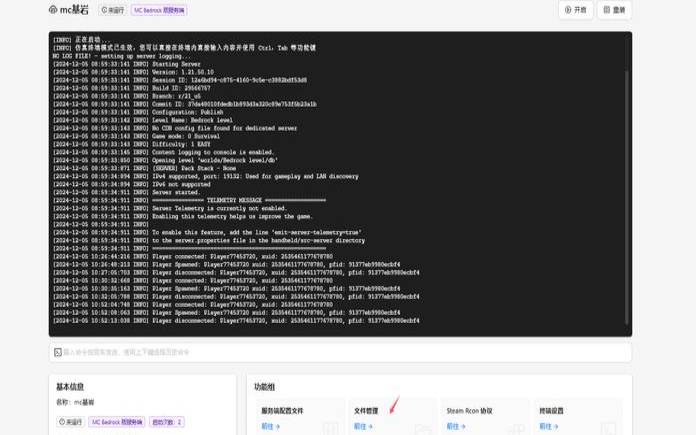Click the 'NO LOG FILE!' log line
The image size is (696, 435).
123,56
